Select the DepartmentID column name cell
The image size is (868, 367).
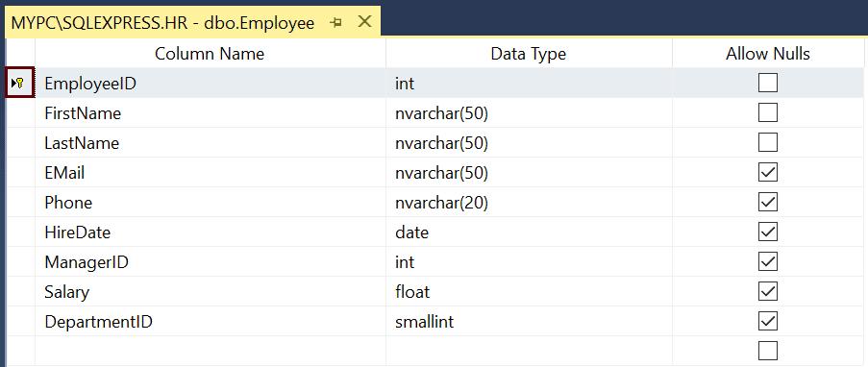tap(211, 321)
